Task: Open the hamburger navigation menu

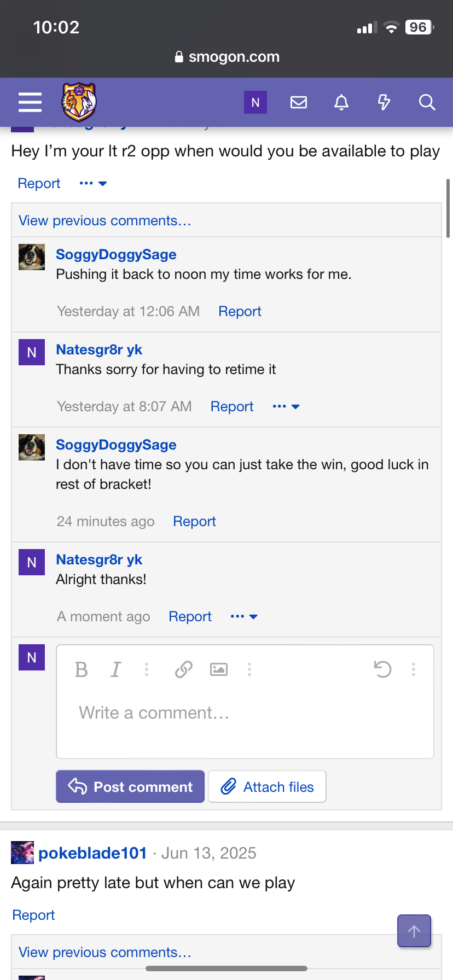Action: (30, 102)
